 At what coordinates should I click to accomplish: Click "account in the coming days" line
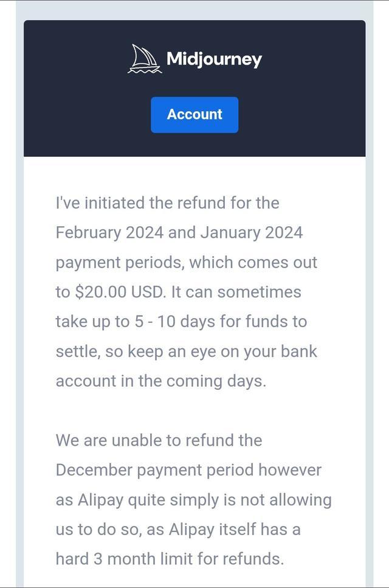pyautogui.click(x=160, y=381)
